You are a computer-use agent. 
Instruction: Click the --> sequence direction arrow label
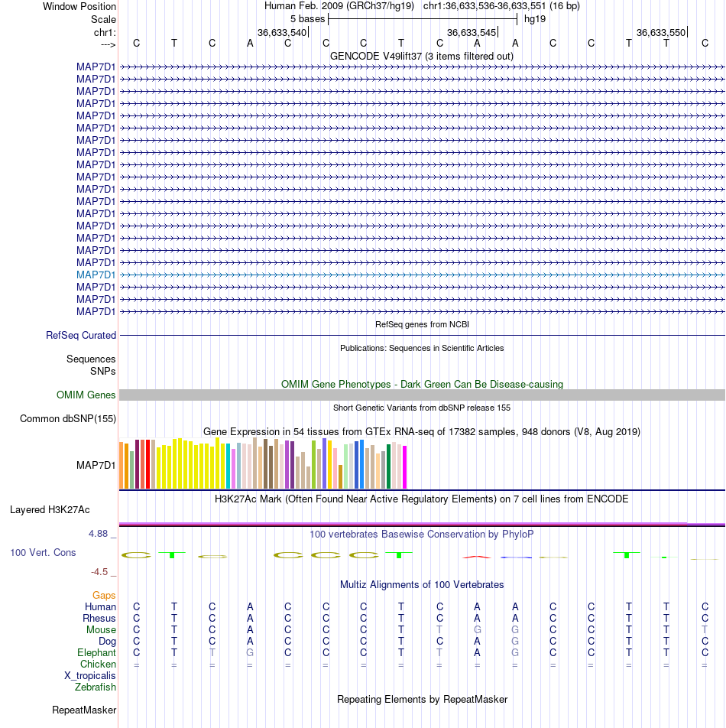click(108, 44)
